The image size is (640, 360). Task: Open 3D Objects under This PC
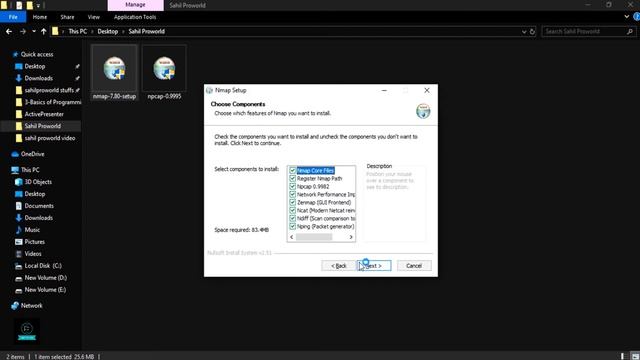point(38,182)
